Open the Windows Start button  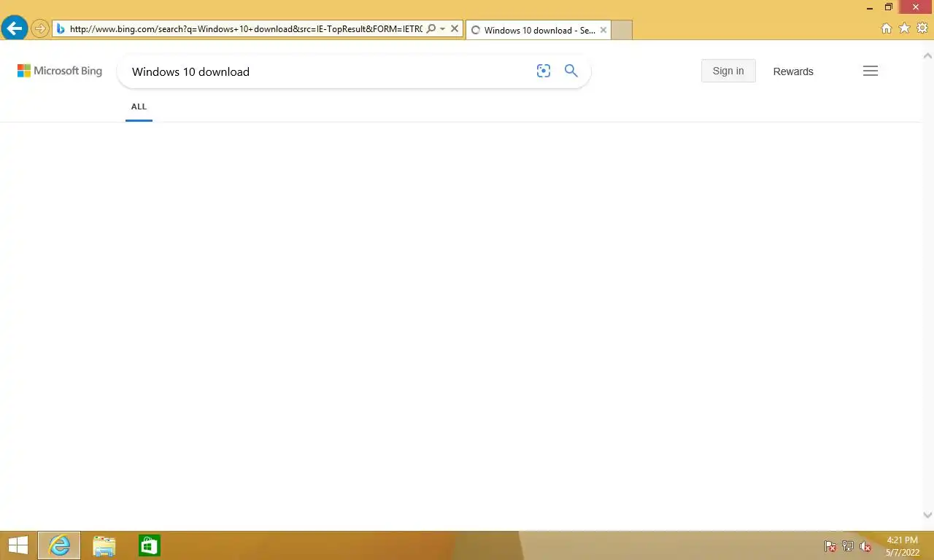tap(18, 545)
